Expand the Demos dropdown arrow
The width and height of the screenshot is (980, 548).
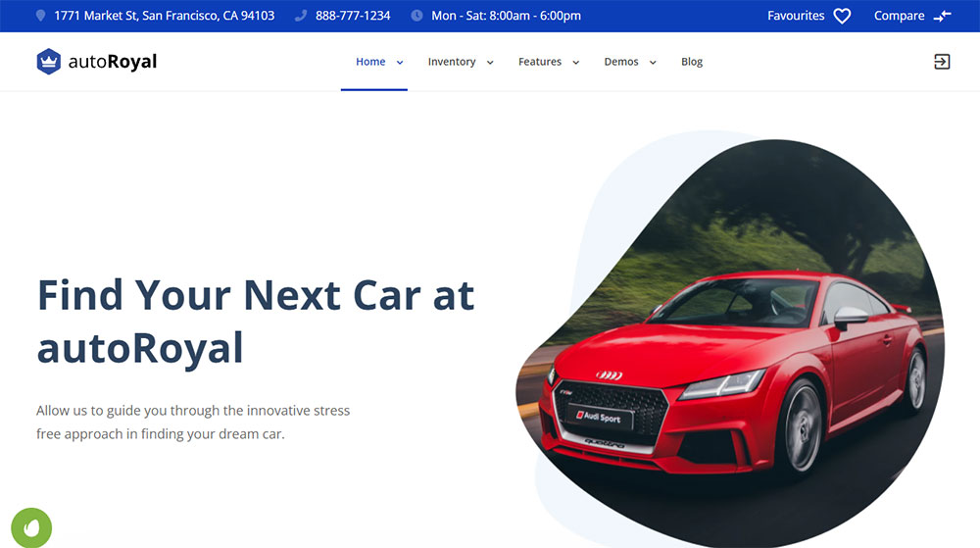click(653, 62)
